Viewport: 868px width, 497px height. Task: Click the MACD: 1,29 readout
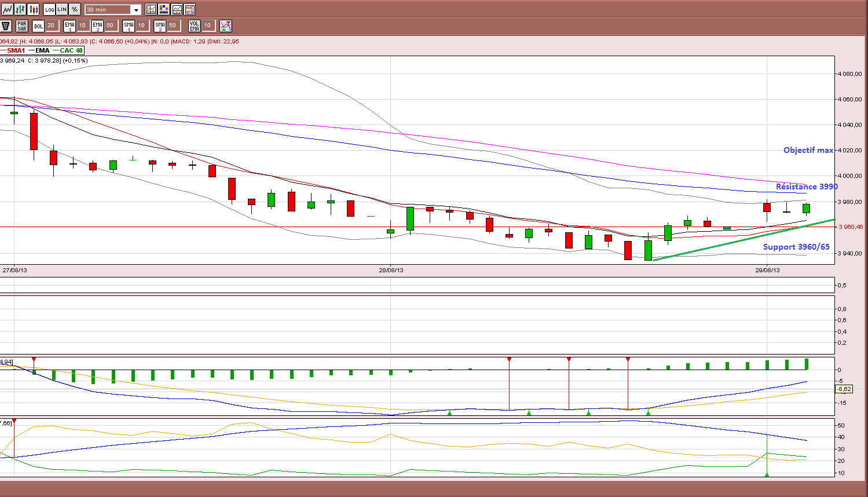189,42
